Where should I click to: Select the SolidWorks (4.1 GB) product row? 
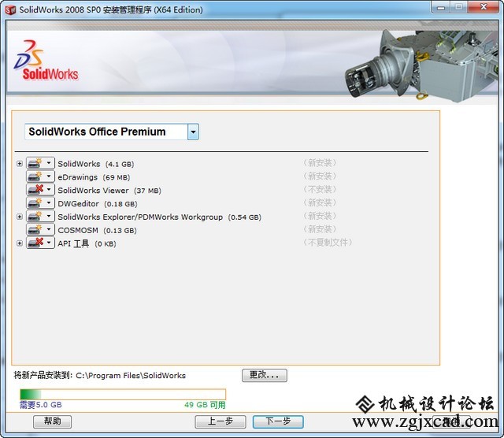point(96,164)
